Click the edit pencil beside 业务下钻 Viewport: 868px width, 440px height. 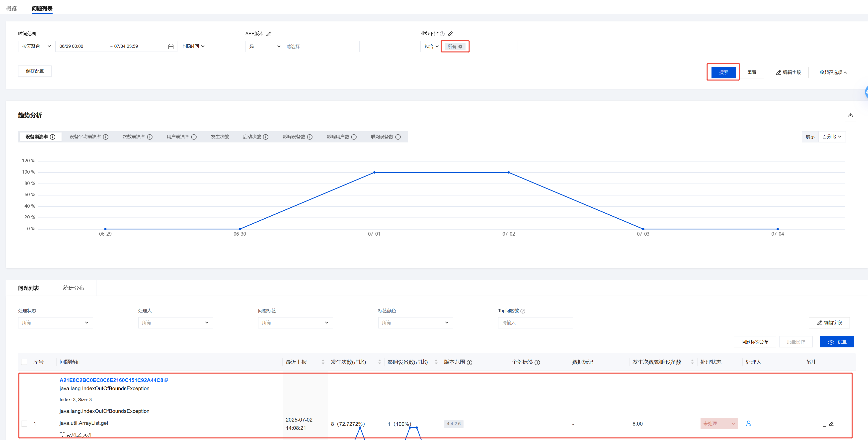[450, 34]
